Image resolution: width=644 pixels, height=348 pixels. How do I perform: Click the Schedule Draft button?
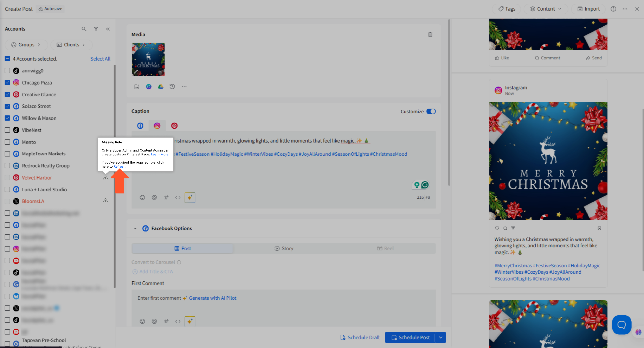tap(360, 337)
